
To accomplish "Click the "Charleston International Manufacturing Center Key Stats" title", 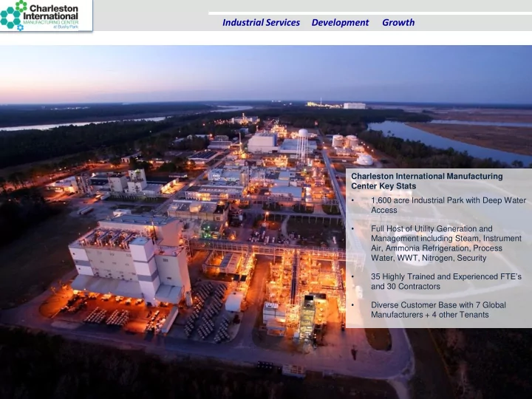I will 427,181.
